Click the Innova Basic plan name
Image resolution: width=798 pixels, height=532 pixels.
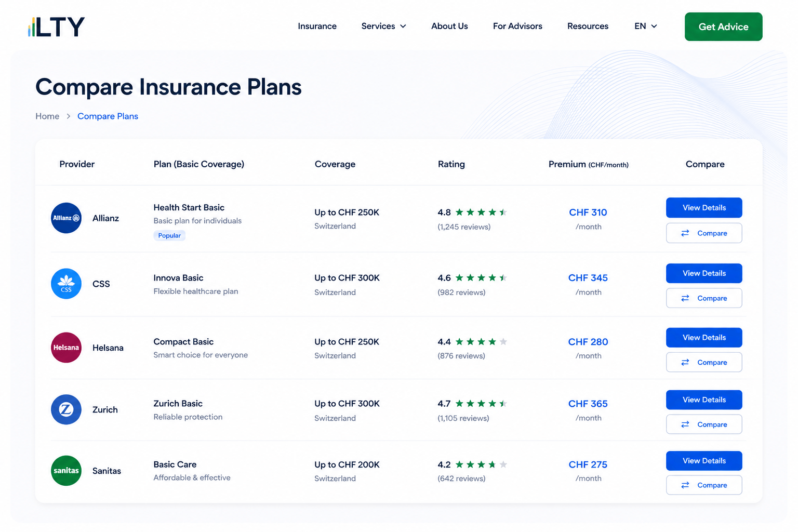178,278
